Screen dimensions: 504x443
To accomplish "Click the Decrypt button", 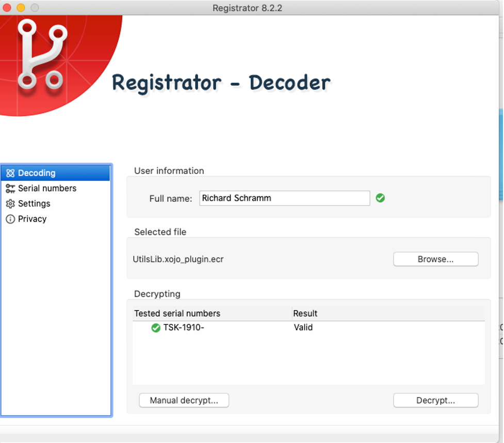I will 435,400.
